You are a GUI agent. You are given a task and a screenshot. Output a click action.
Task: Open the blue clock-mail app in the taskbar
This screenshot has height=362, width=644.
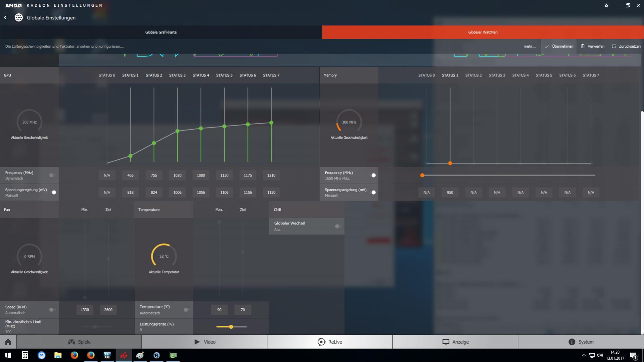click(x=42, y=355)
